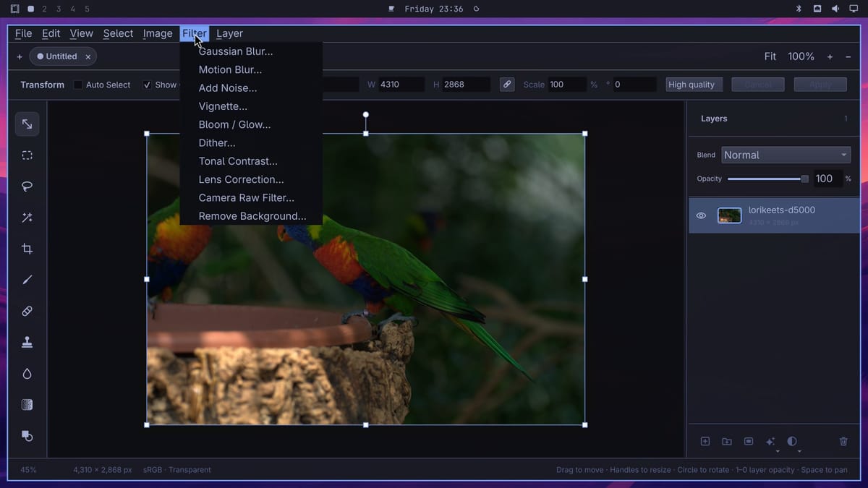Click the half-circle adjustment layer icon
This screenshot has height=488, width=868.
click(792, 441)
